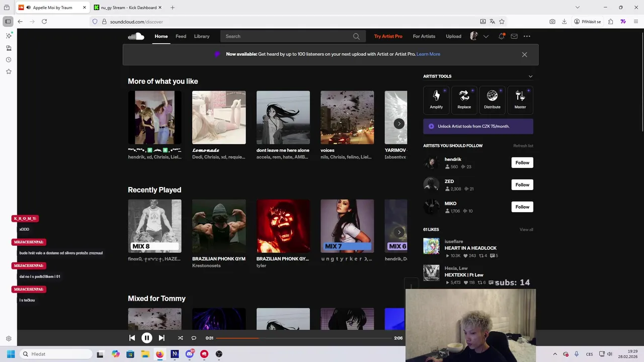The image size is (644, 362).
Task: Open the list all tabs dropdown
Action: pos(577,8)
